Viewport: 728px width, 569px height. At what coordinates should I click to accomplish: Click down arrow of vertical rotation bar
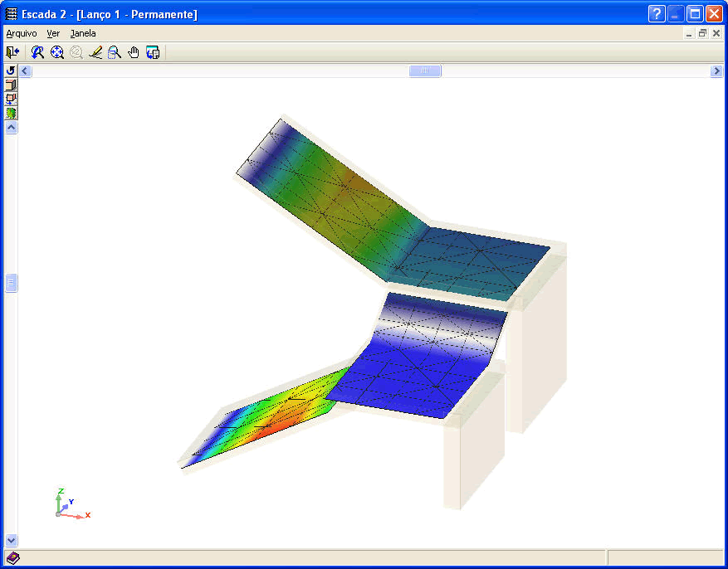[x=11, y=540]
